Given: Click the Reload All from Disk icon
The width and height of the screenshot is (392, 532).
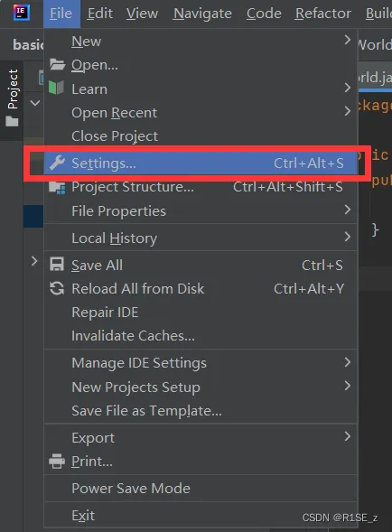Looking at the screenshot, I should tap(57, 288).
